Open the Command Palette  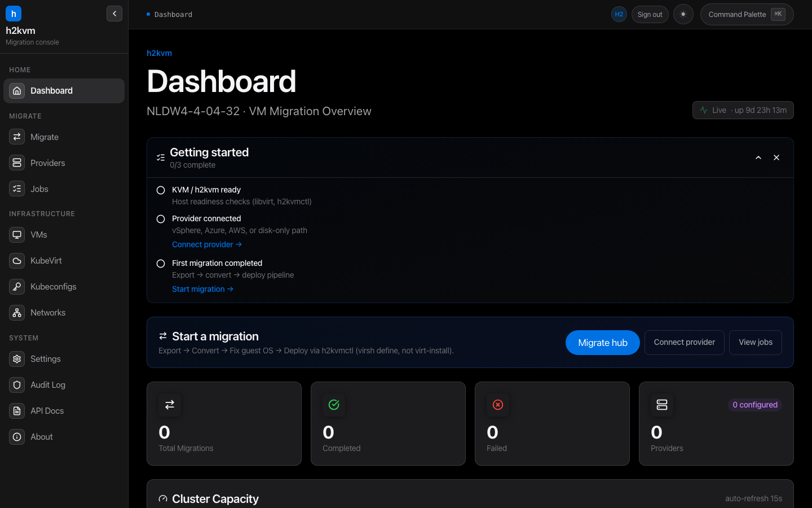pyautogui.click(x=747, y=15)
